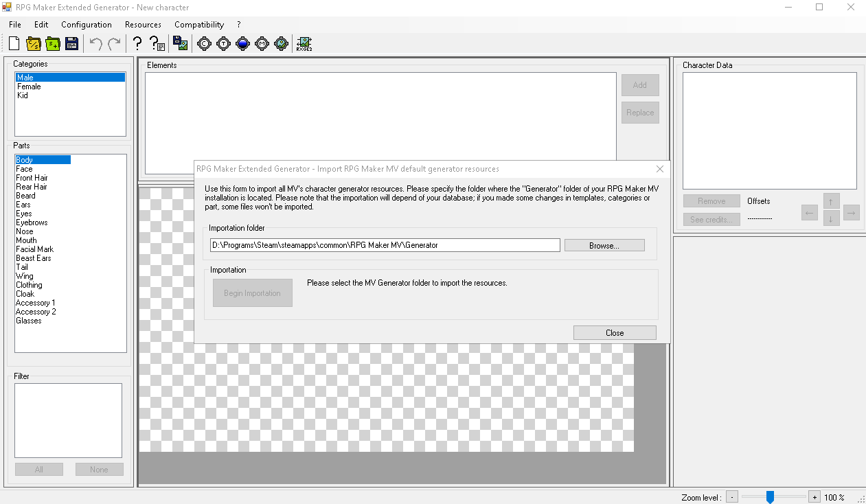
Task: Select the Female category
Action: (x=29, y=87)
